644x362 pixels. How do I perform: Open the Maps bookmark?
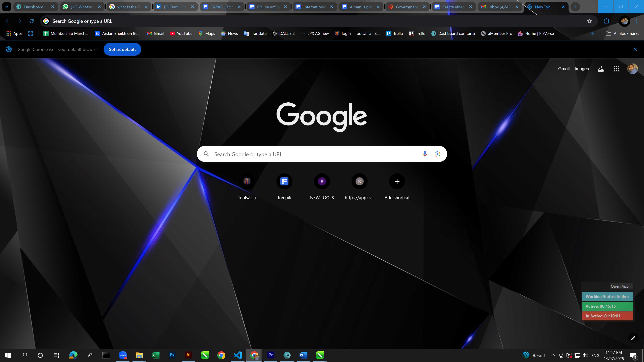[207, 34]
